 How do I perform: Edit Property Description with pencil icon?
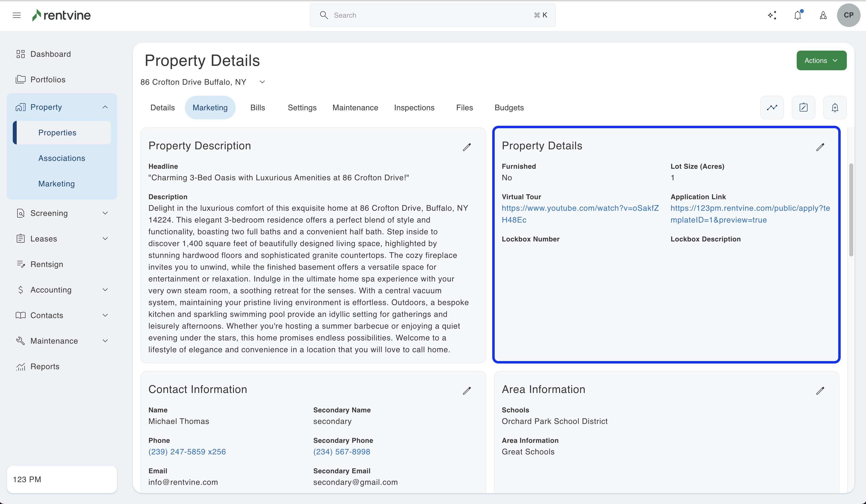click(467, 147)
